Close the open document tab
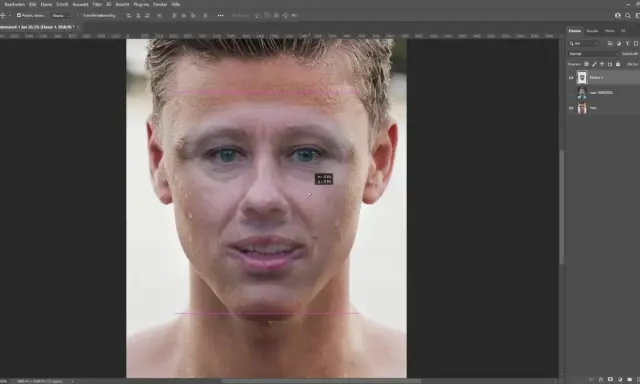Screen dimensions: 640x384 tap(78, 27)
